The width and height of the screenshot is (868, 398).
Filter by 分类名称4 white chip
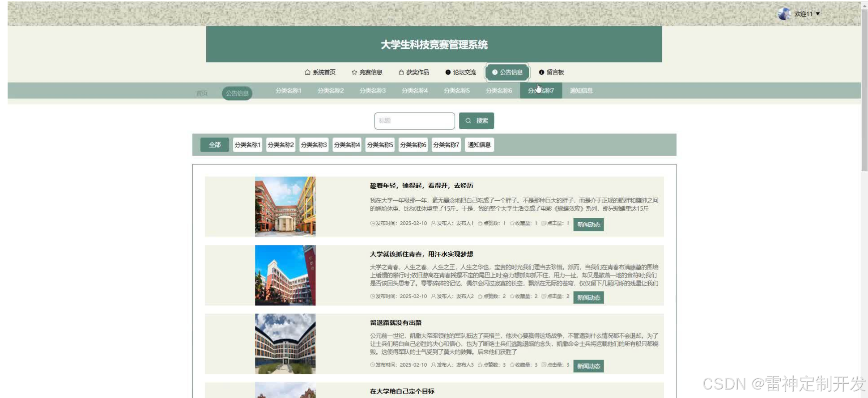347,145
